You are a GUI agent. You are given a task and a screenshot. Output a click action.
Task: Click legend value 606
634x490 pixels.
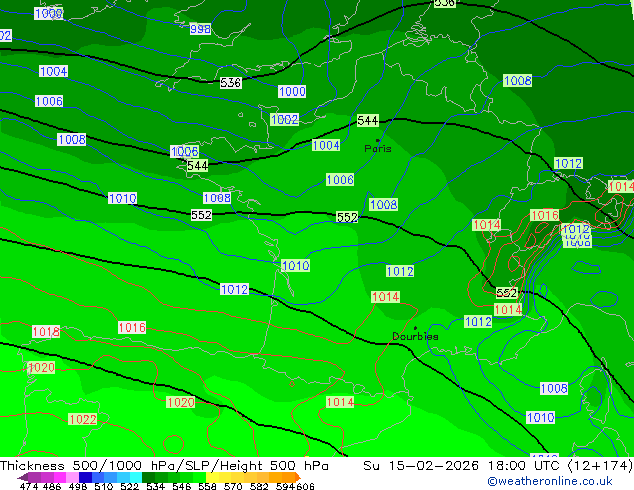tap(305, 486)
